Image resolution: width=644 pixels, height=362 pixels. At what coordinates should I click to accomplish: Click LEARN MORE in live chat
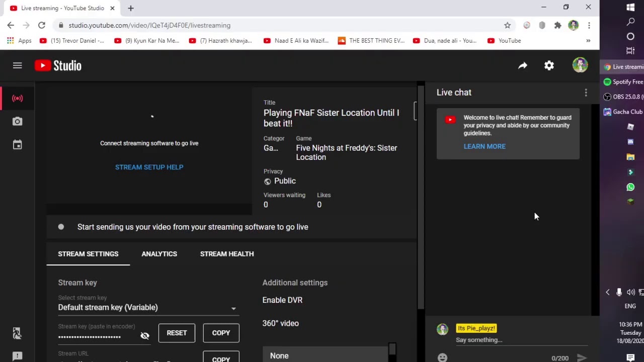(485, 146)
